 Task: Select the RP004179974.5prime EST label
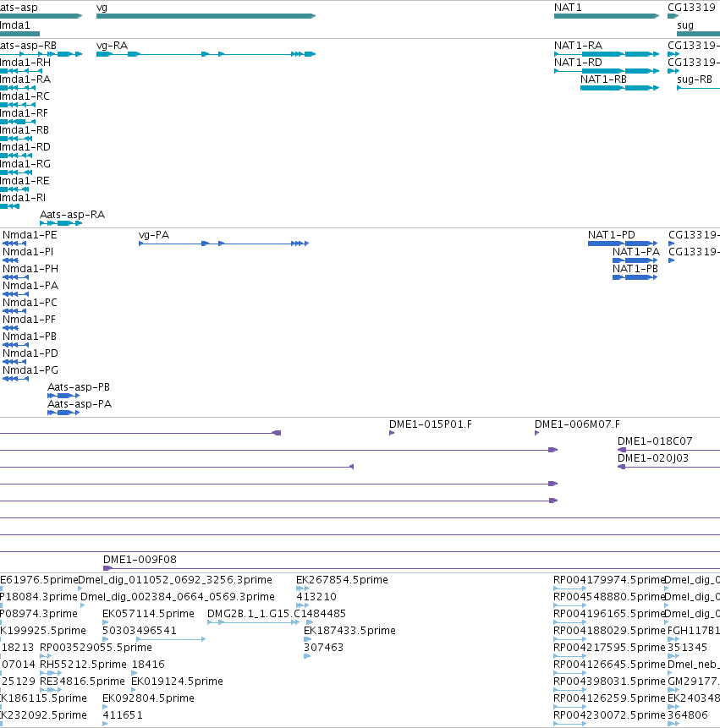coord(609,580)
